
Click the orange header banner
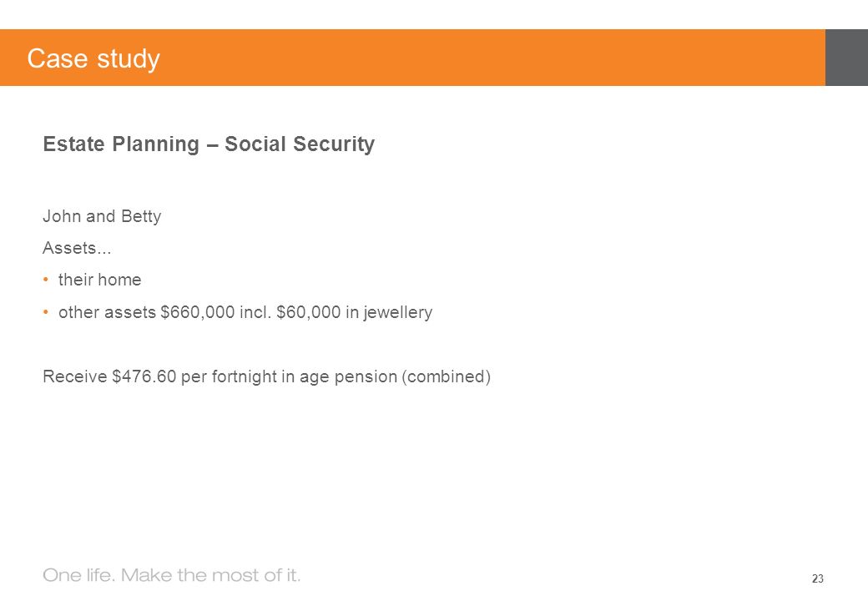coord(412,58)
